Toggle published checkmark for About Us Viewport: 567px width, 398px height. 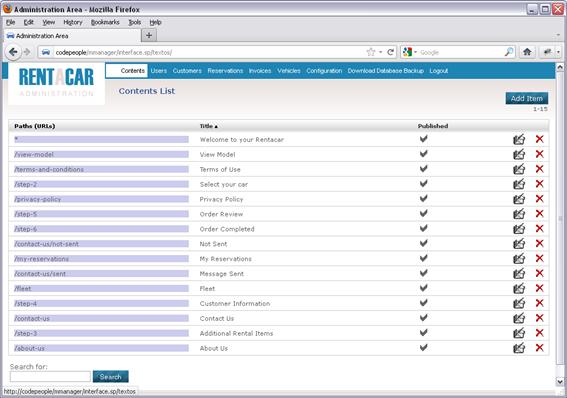423,347
